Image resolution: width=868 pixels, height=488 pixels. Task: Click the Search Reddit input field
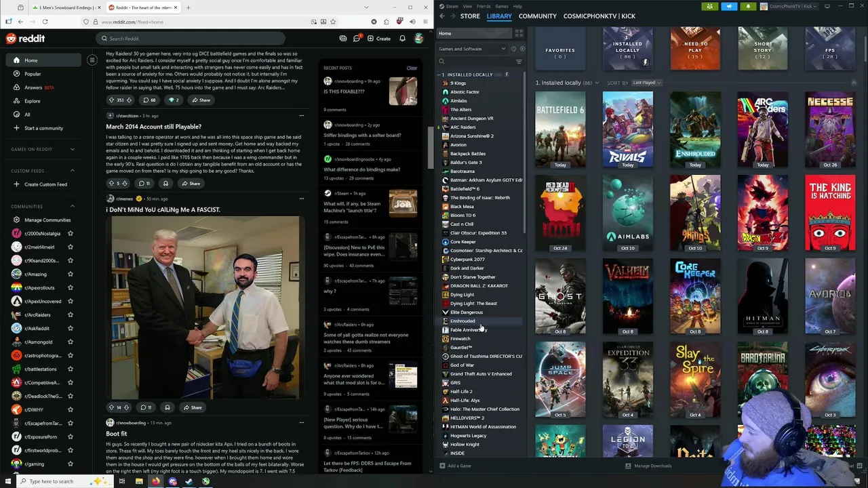(191, 39)
